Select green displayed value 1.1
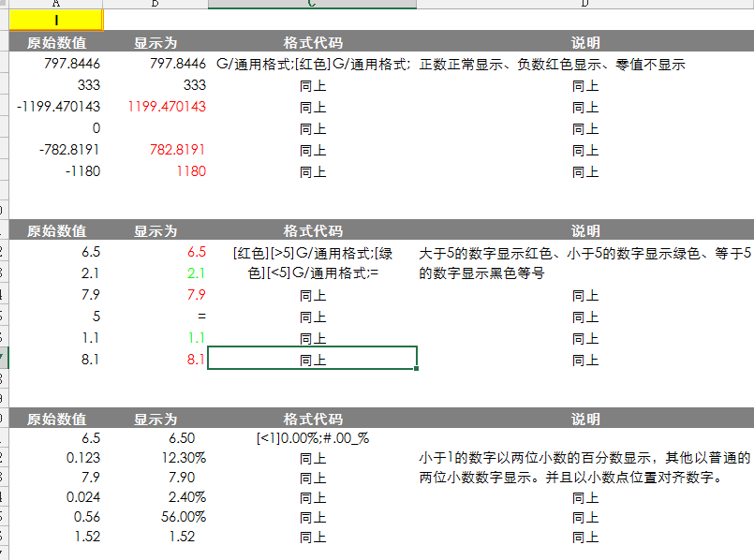Screen dimensions: 754x560 pos(196,338)
